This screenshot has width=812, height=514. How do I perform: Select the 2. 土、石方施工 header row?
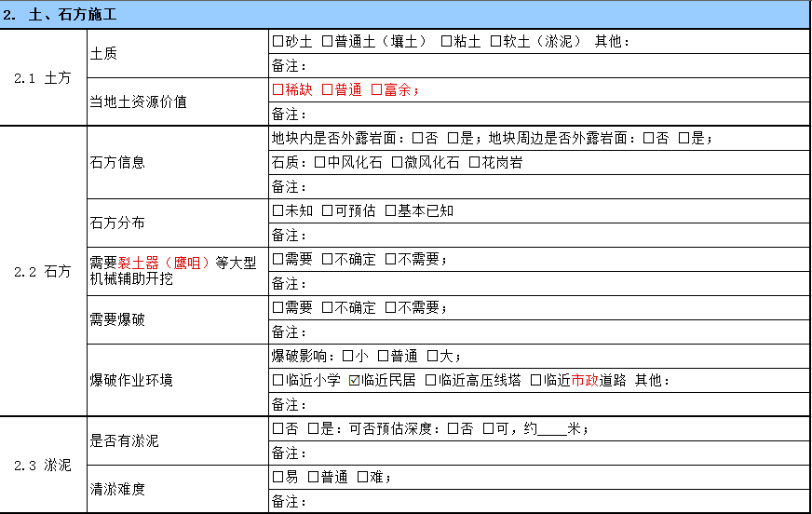point(405,16)
